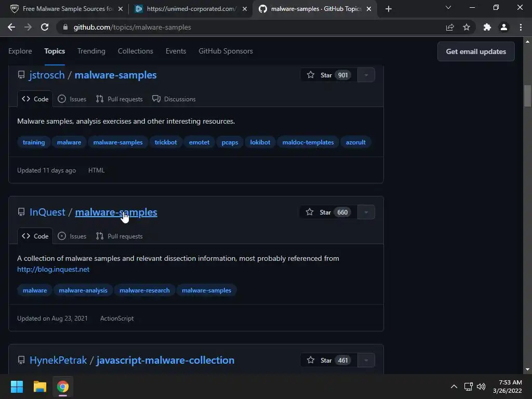
Task: Select the trickbot topic tag
Action: [166, 142]
